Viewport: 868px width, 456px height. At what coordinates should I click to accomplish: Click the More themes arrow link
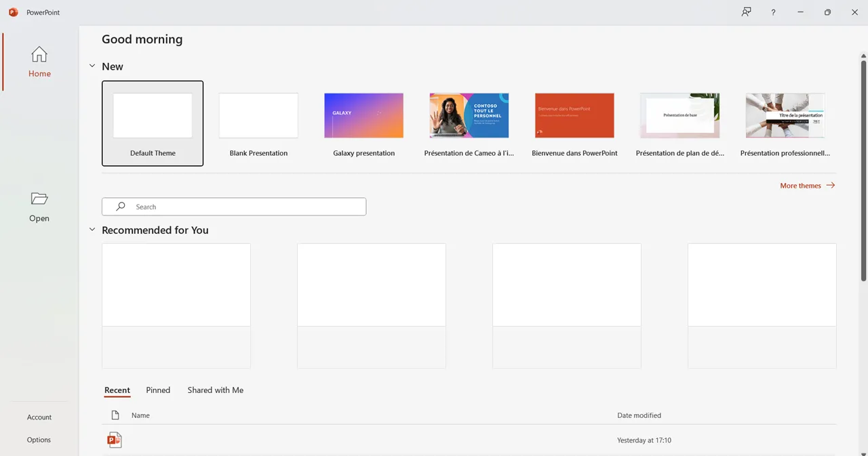coord(808,186)
